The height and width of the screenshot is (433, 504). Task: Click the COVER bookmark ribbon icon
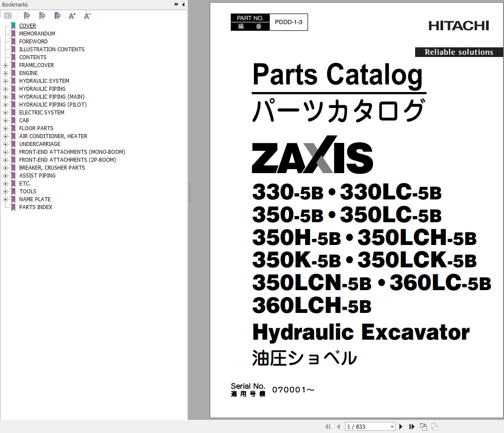coord(13,26)
